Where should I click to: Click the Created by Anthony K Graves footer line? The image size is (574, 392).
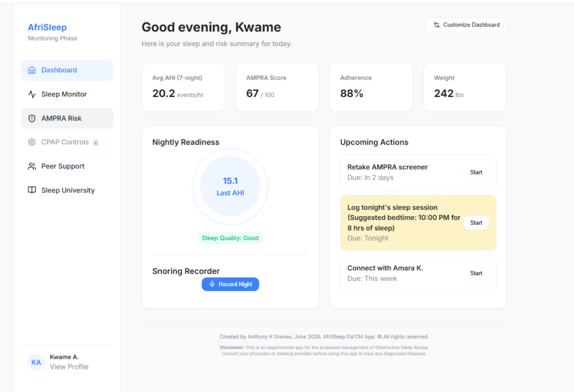[324, 336]
